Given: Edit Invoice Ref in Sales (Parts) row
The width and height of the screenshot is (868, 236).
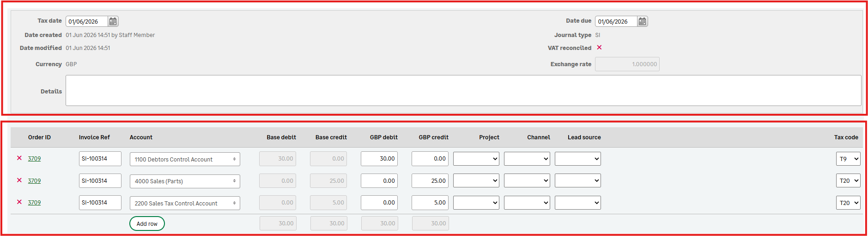Looking at the screenshot, I should pyautogui.click(x=100, y=181).
